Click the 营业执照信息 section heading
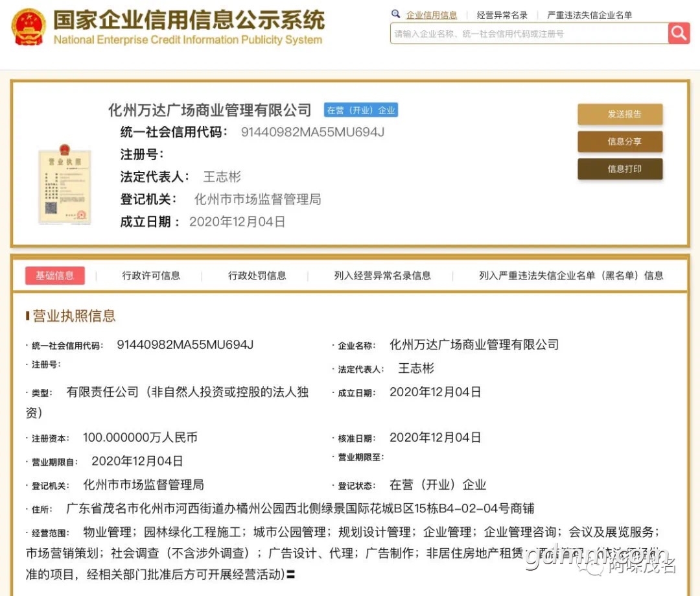 point(74,316)
